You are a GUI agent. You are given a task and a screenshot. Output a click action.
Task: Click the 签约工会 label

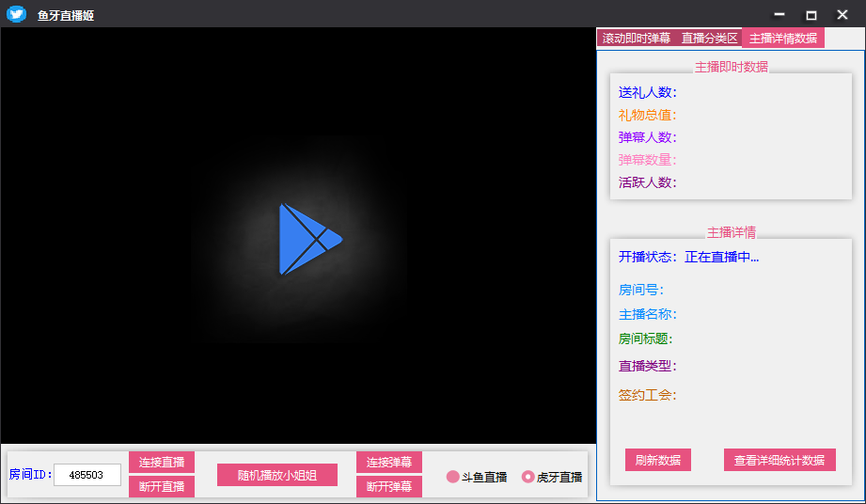647,395
